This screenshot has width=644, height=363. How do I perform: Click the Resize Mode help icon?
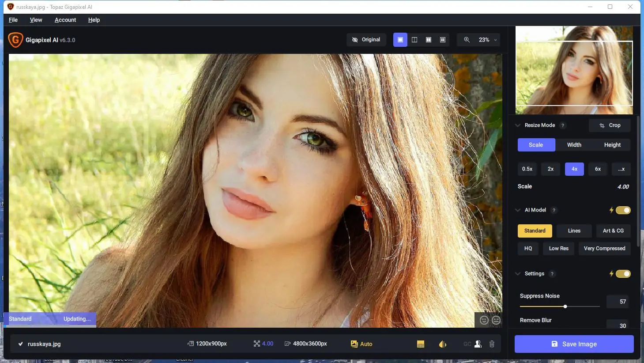click(x=563, y=125)
